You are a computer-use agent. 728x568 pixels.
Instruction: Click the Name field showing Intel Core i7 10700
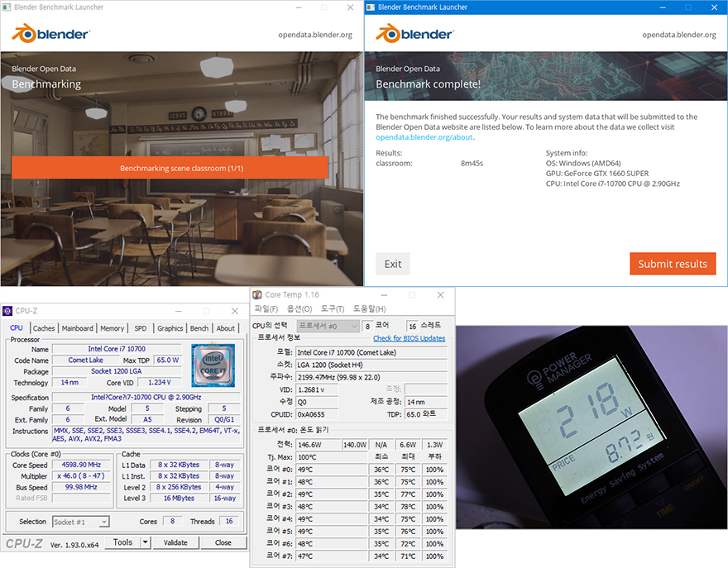117,349
